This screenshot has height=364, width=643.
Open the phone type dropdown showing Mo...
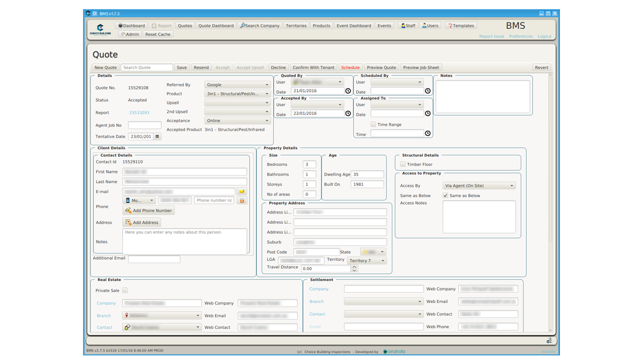point(139,200)
